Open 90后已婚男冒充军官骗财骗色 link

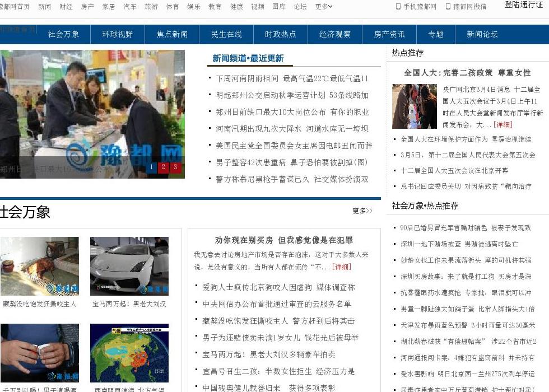[x=466, y=228]
